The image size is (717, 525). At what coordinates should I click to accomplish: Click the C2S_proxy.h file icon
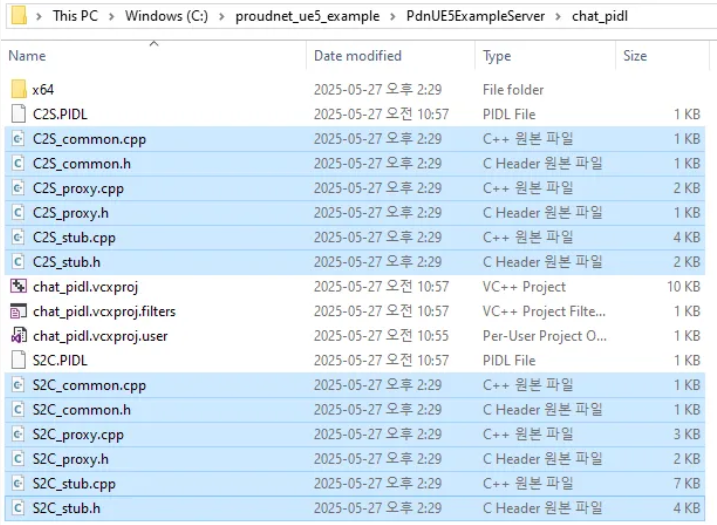[18, 213]
